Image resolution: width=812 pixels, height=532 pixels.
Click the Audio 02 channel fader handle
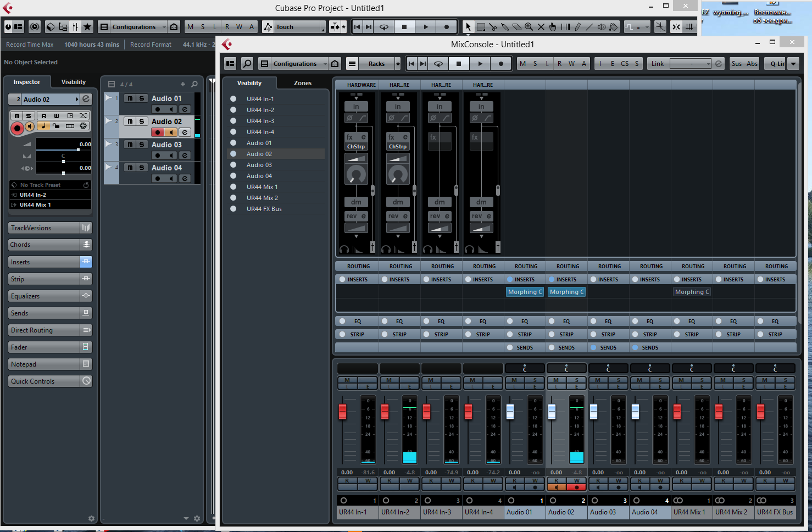pyautogui.click(x=552, y=411)
